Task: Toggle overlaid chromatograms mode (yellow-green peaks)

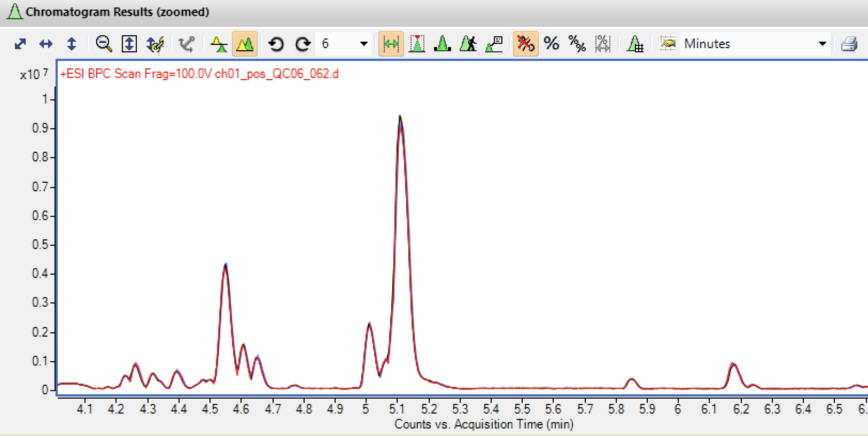Action: click(245, 44)
